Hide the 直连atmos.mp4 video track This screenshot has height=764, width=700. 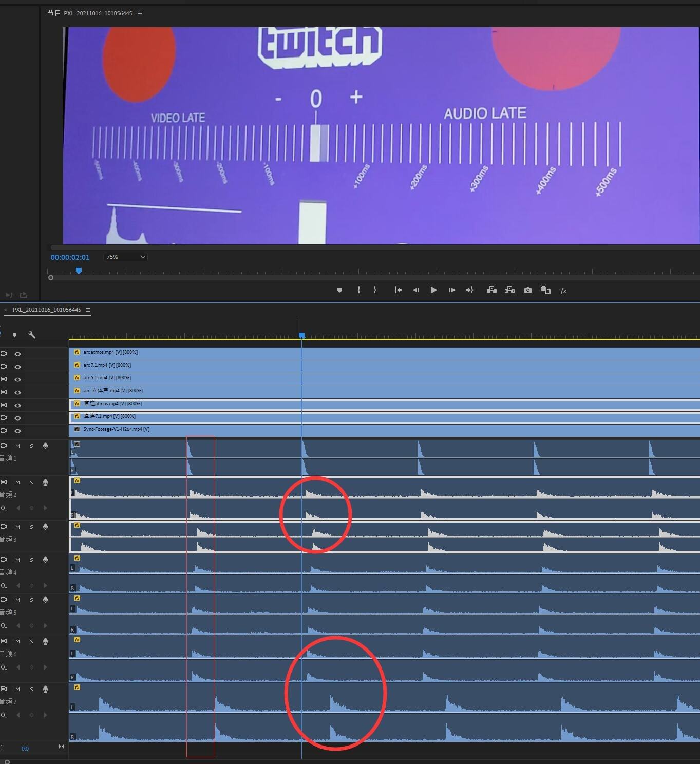click(18, 405)
